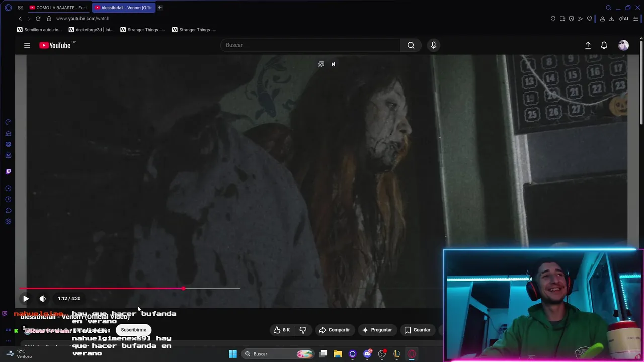Image resolution: width=644 pixels, height=362 pixels.
Task: Open drakeforge3d bookmark
Action: 91,30
